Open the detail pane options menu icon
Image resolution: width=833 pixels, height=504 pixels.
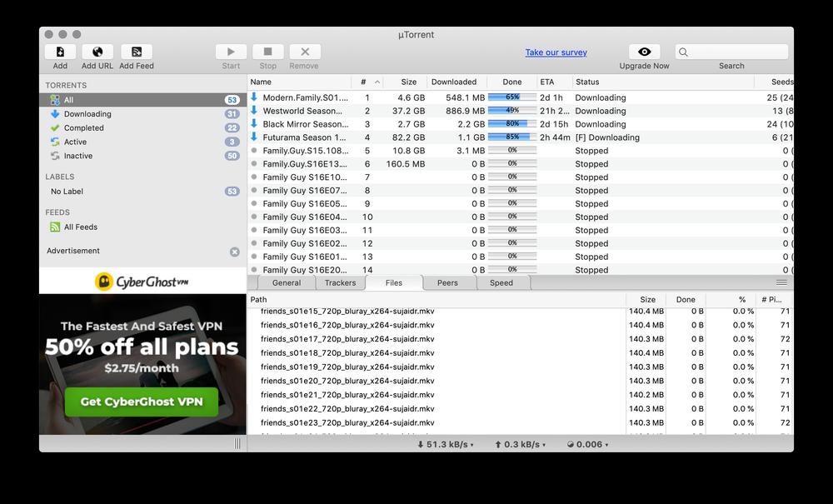(781, 282)
